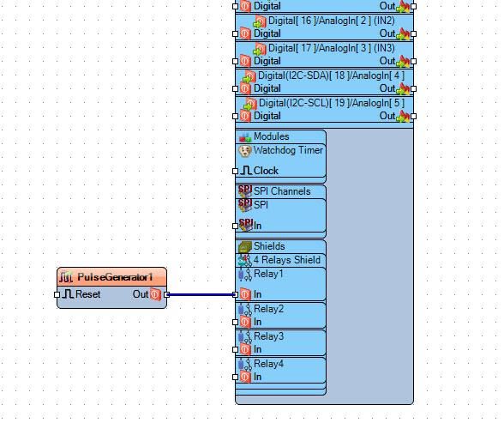The width and height of the screenshot is (504, 429).
Task: Select the Digital(I2C-SCL)[19] pin label
Action: (332, 103)
